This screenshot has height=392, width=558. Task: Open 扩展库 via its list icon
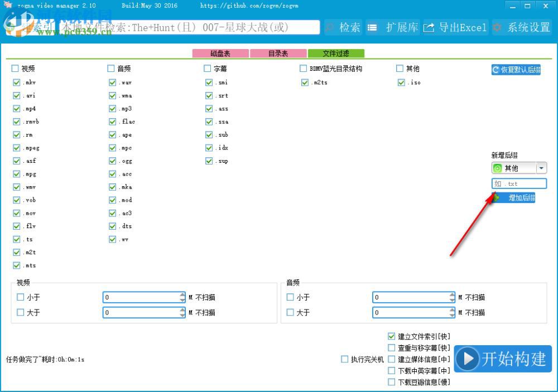pos(372,27)
